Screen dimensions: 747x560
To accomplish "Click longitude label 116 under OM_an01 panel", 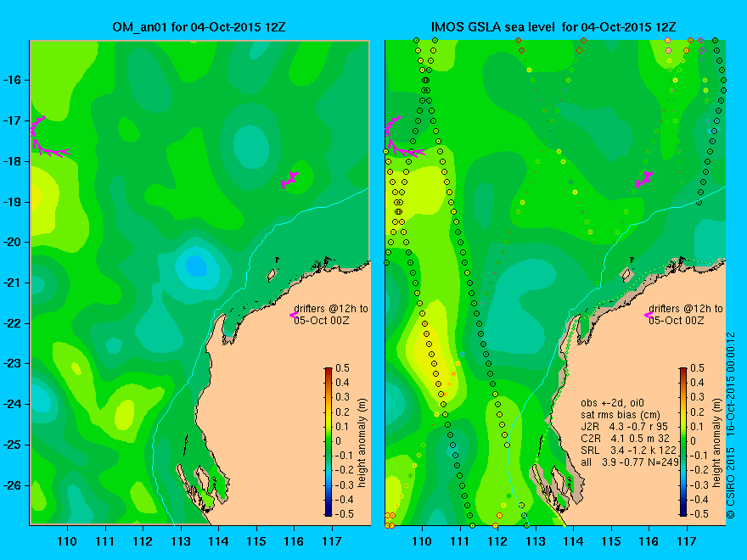I will coord(294,541).
